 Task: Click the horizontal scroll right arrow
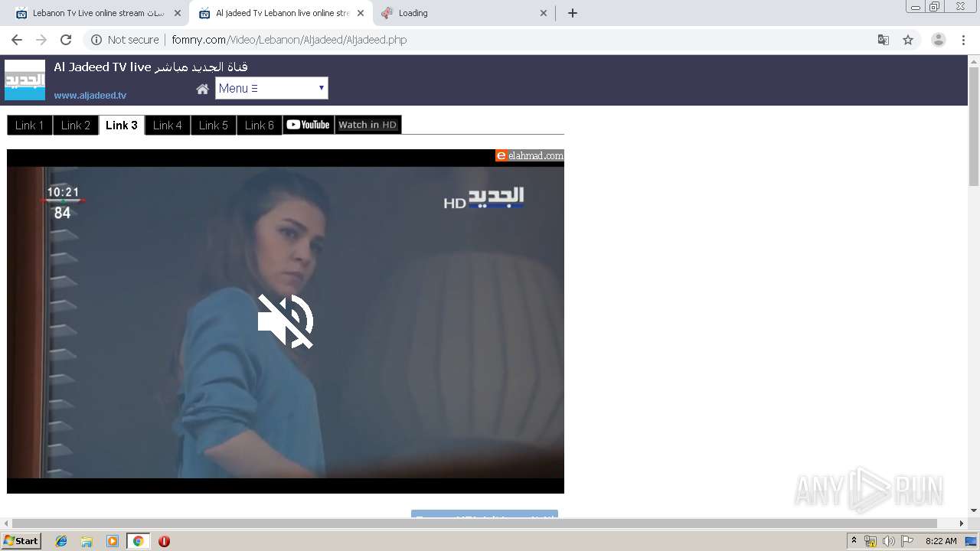coord(962,523)
